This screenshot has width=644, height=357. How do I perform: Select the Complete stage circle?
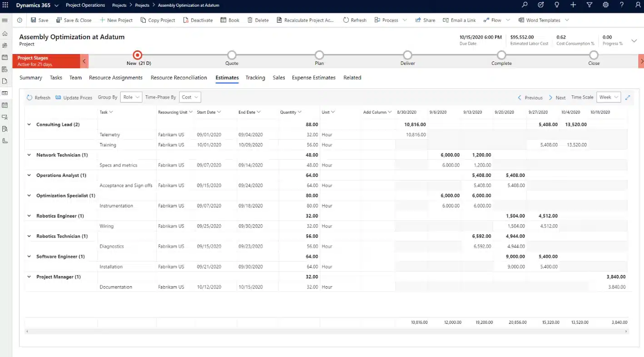pos(501,55)
